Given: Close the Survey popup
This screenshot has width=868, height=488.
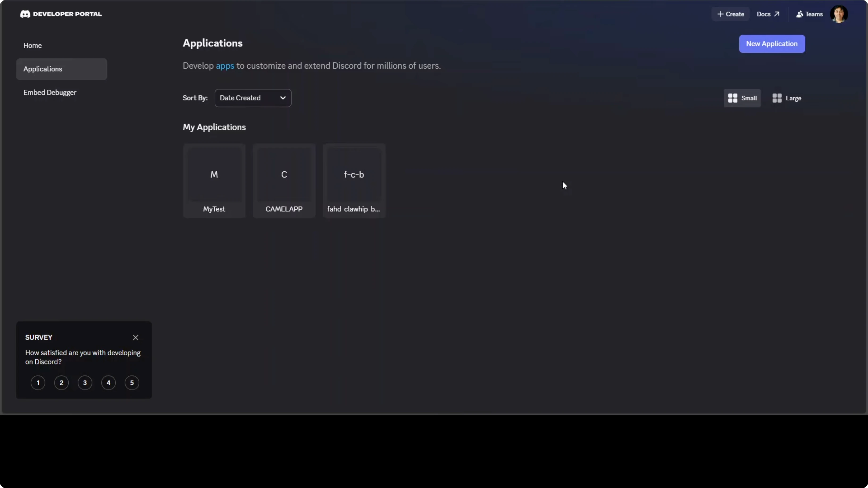Looking at the screenshot, I should (135, 337).
